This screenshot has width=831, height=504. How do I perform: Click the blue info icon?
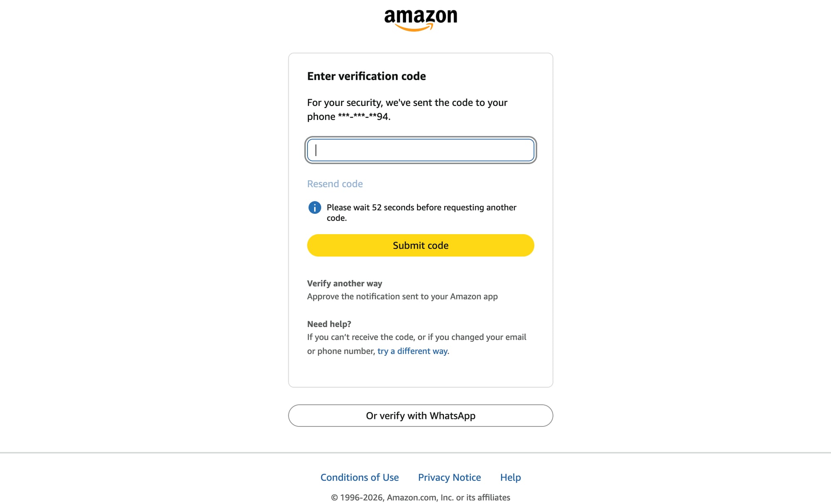tap(315, 207)
